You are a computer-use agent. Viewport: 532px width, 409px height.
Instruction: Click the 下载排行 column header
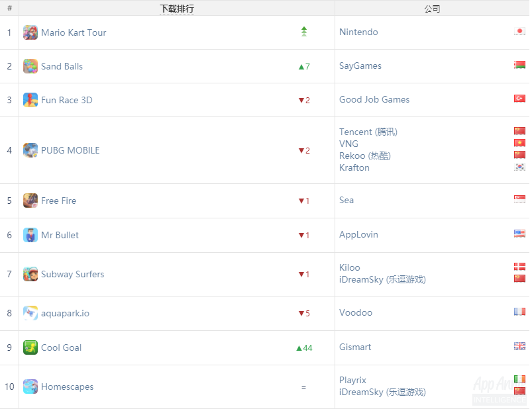177,9
